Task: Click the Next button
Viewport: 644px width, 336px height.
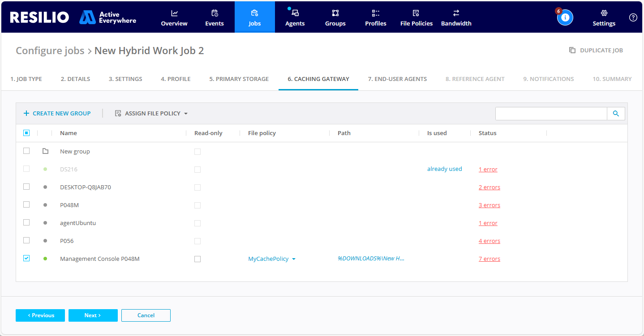Action: (93, 315)
